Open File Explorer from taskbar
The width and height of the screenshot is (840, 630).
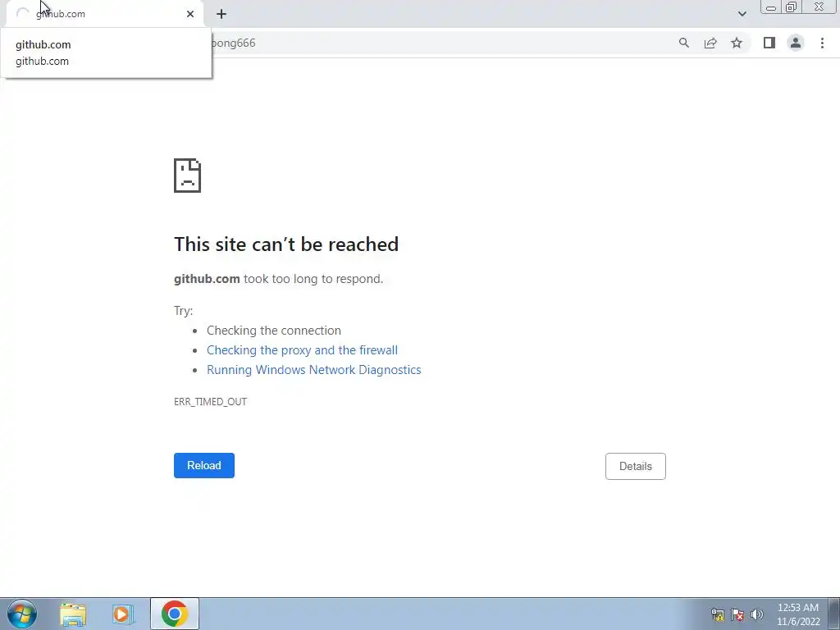click(x=73, y=614)
